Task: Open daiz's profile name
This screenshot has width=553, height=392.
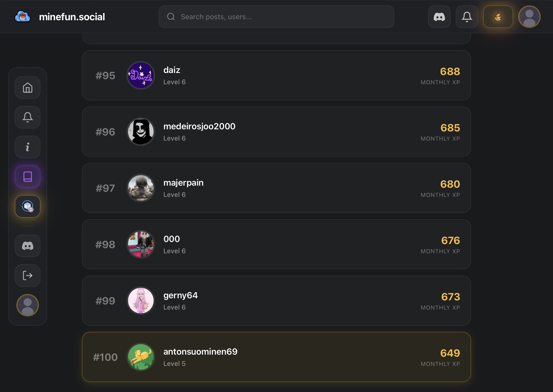Action: pyautogui.click(x=172, y=70)
